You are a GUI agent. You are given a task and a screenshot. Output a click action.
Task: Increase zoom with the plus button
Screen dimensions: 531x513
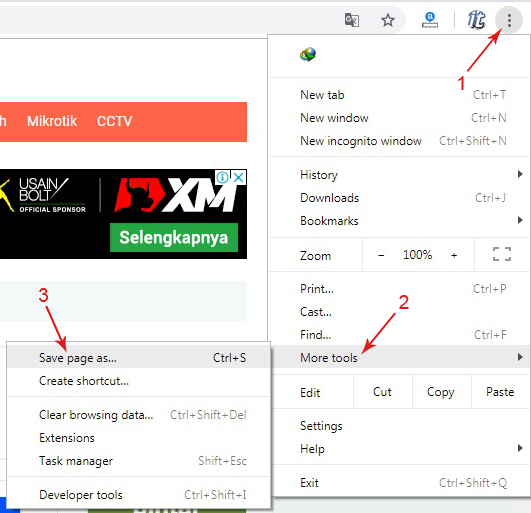click(x=454, y=255)
